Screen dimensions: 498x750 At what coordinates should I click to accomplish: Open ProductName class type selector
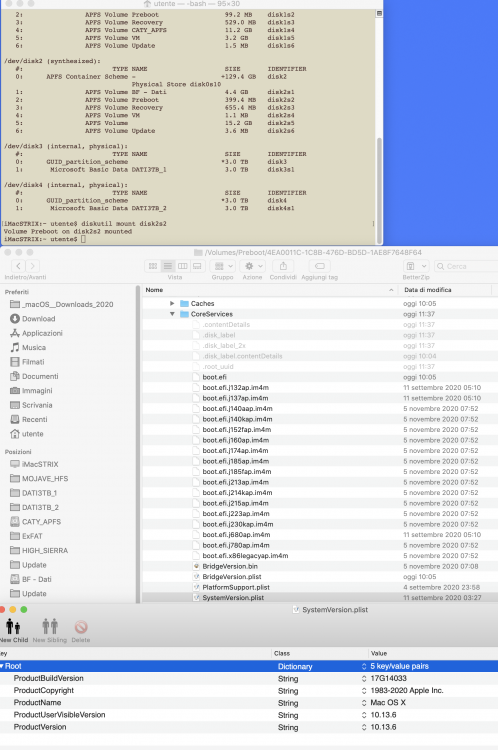coord(364,703)
